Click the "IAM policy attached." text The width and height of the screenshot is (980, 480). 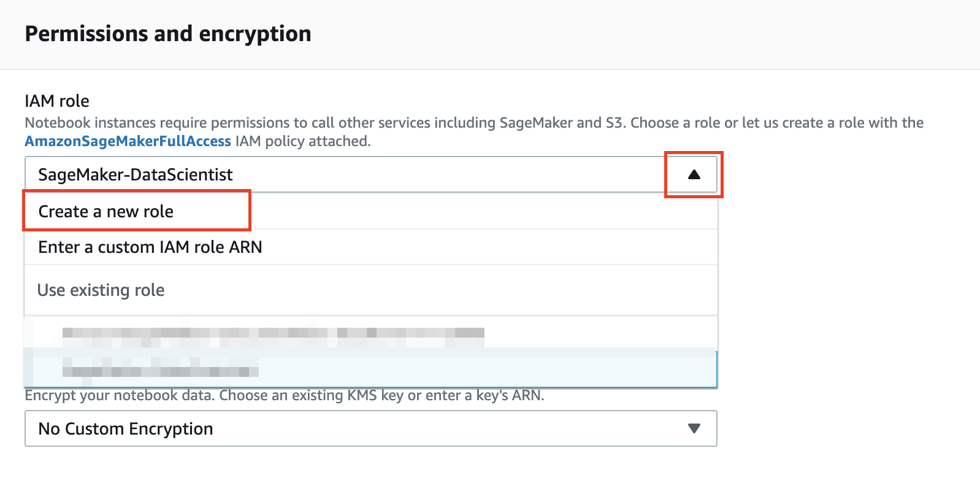[304, 141]
